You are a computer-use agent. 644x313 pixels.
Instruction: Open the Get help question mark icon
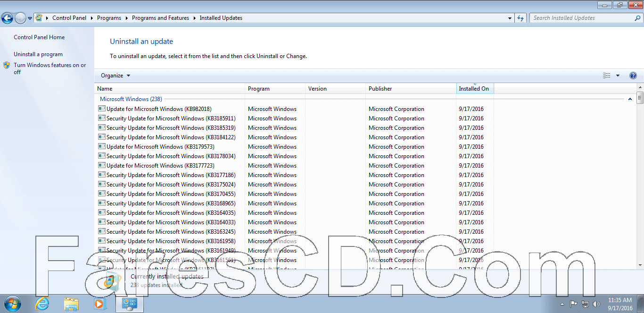tap(633, 76)
